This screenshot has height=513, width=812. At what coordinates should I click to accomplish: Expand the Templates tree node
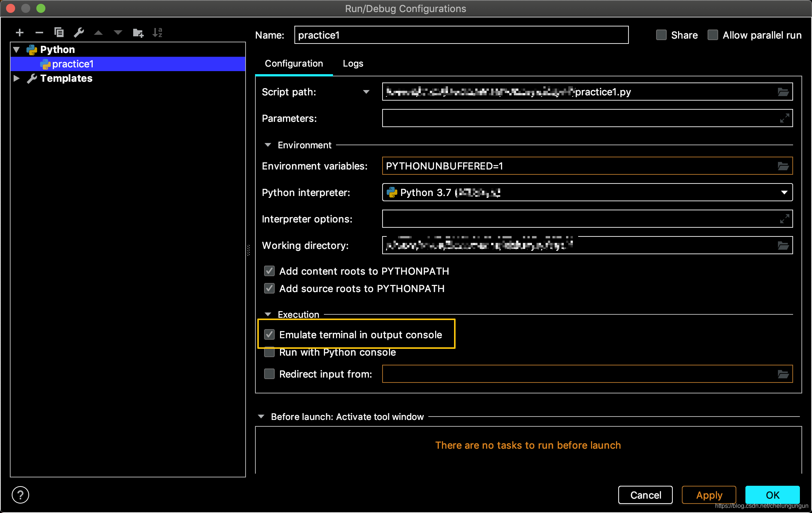tap(17, 78)
